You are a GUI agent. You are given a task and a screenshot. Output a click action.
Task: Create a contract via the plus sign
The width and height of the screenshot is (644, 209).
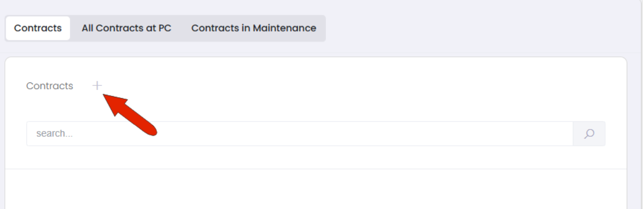pos(97,85)
